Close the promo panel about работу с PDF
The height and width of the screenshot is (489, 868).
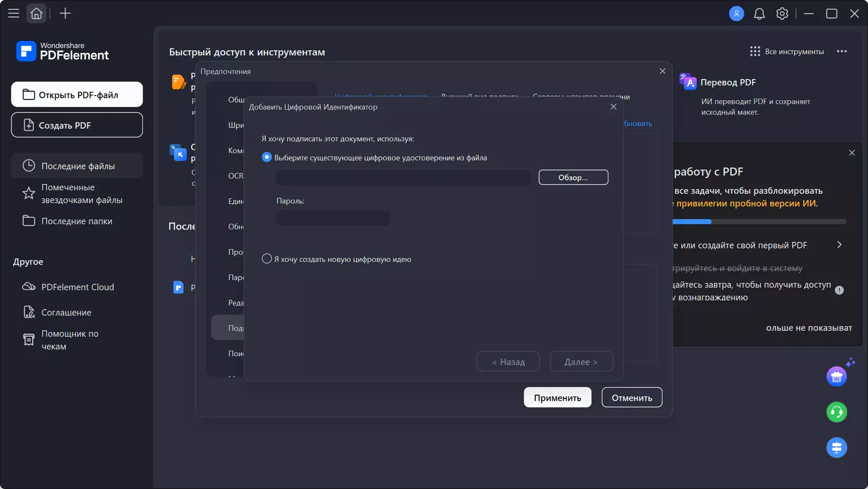click(852, 152)
